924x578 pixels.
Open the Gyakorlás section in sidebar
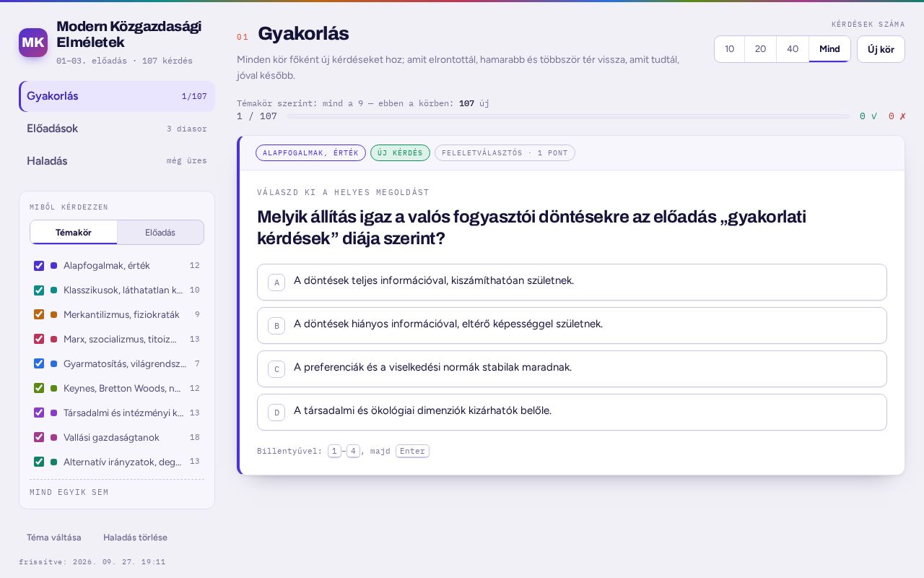tap(117, 96)
